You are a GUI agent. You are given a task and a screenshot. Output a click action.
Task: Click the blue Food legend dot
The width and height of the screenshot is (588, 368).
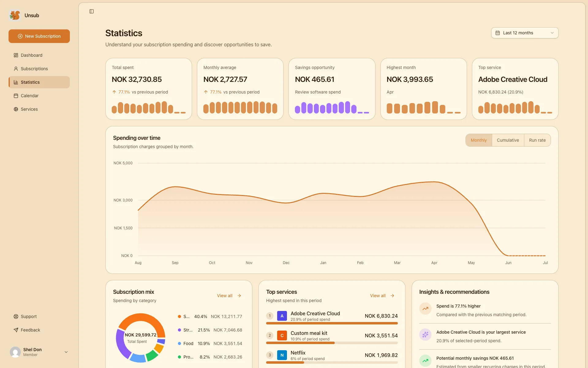pos(179,343)
